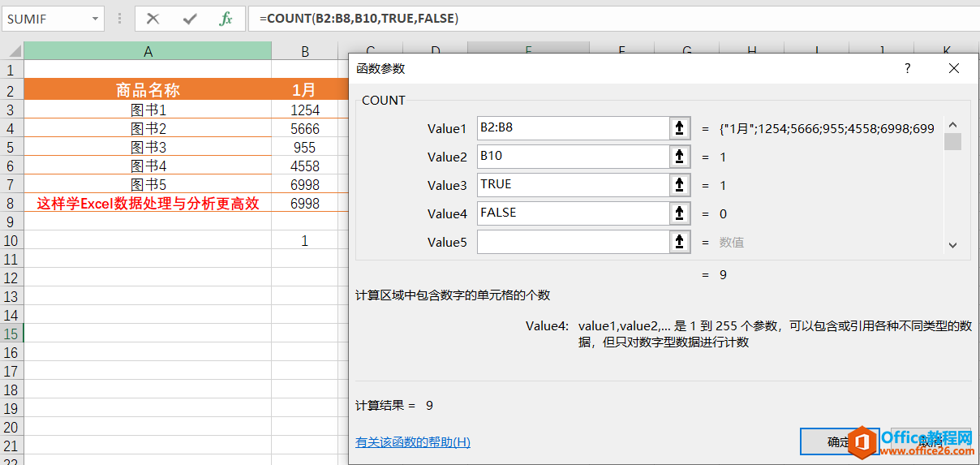Click the dialog help question mark

click(908, 69)
